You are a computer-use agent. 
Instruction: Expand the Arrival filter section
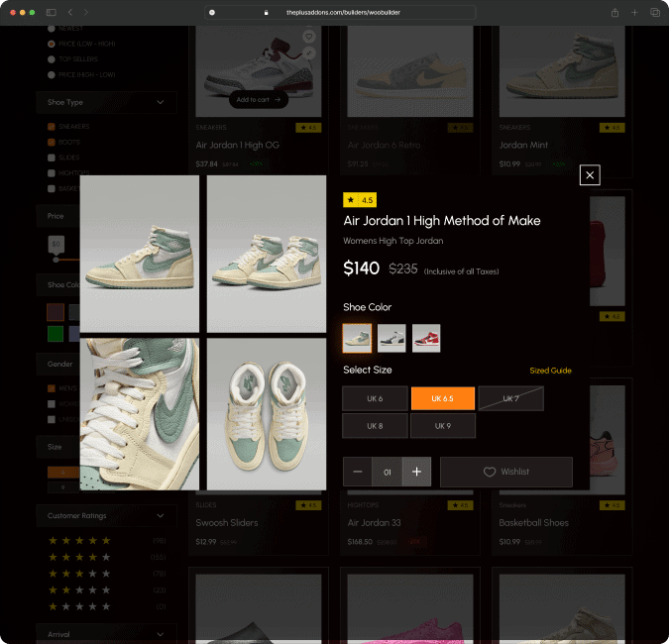pos(160,633)
